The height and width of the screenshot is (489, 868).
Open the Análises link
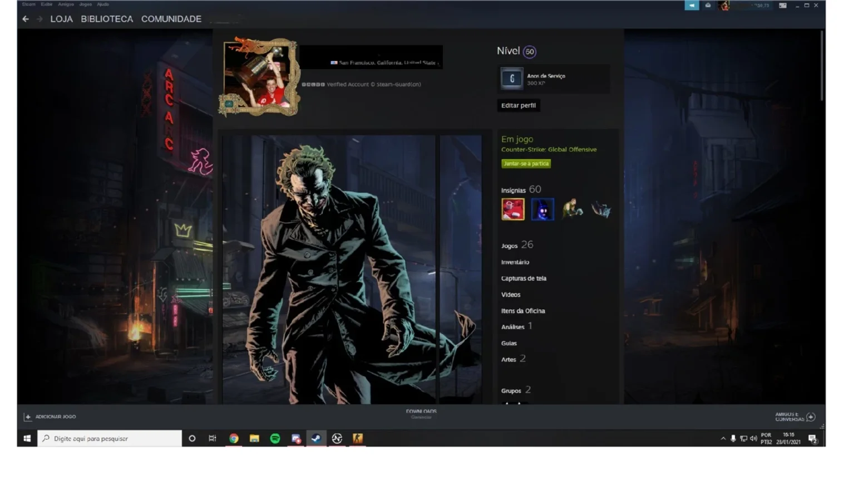pos(516,326)
